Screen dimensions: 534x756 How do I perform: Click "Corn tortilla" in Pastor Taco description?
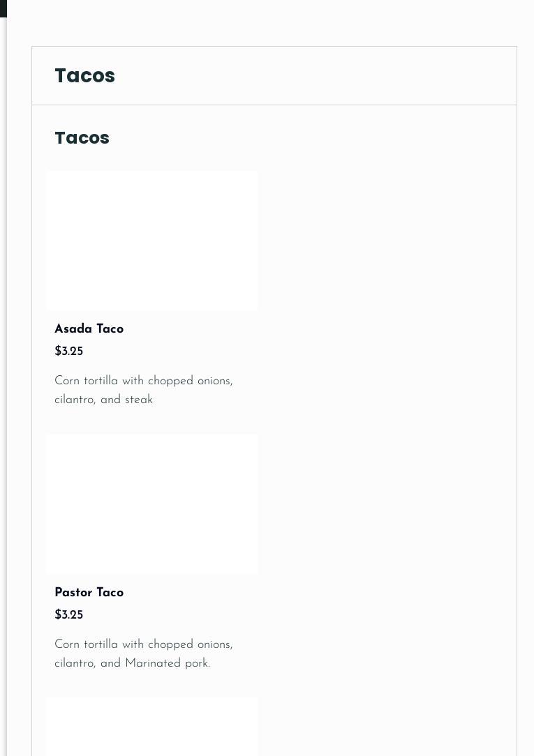click(86, 645)
